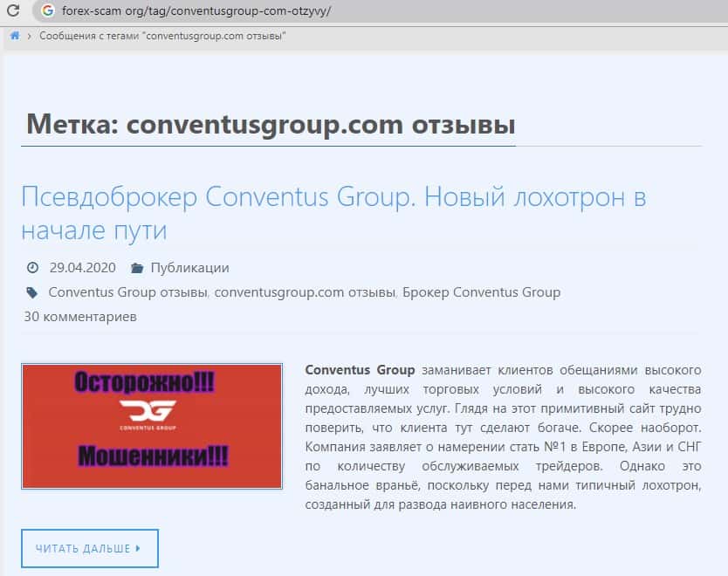Click the Google site icon in the address bar
728x576 pixels.
point(48,10)
